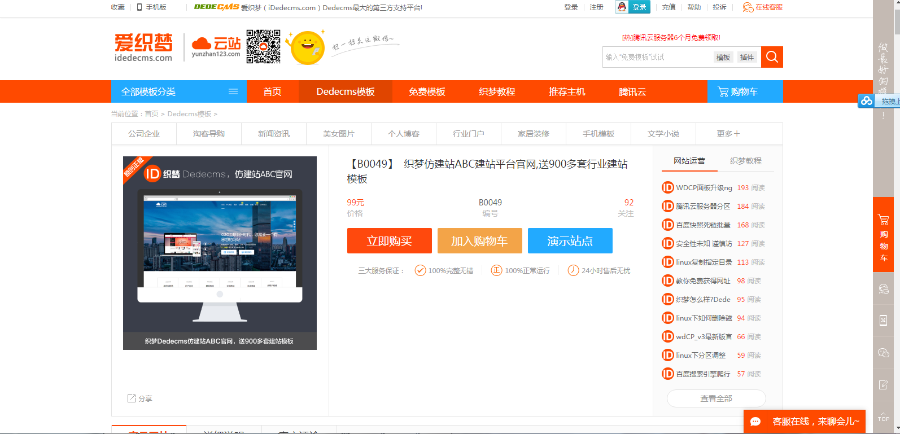Click the 收藏 link in the top bar
Screen dimensions: 900x434
pyautogui.click(x=118, y=7)
